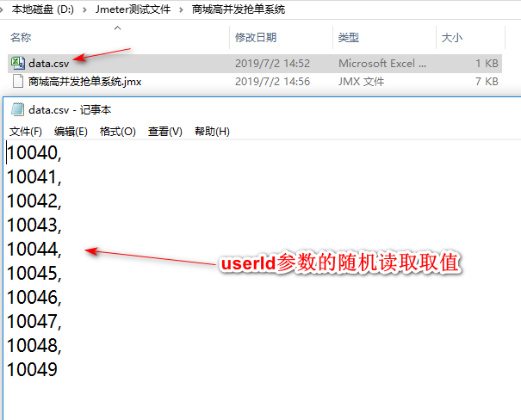Click the Microsoft Excel type cell
Image resolution: width=521 pixels, height=420 pixels.
tap(382, 64)
